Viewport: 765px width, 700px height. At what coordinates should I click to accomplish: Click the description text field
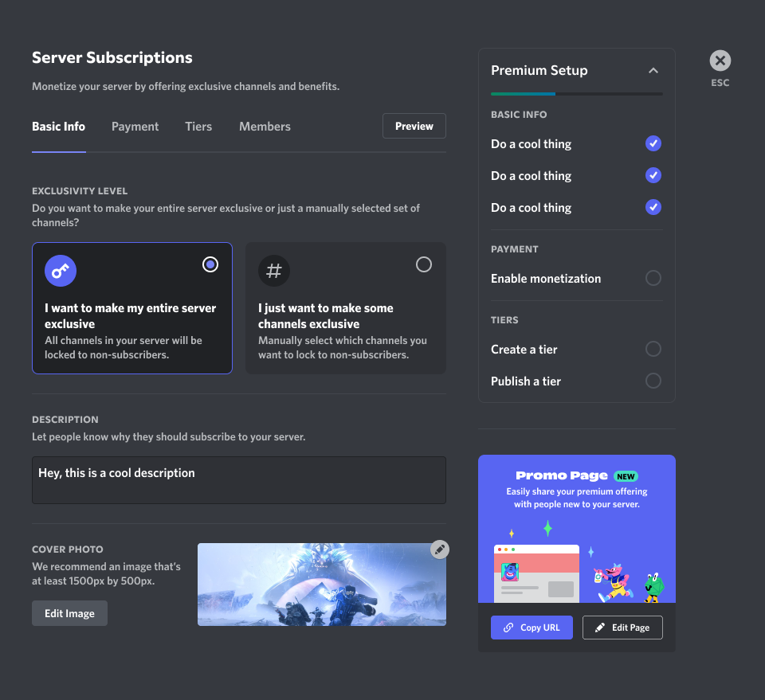point(238,479)
